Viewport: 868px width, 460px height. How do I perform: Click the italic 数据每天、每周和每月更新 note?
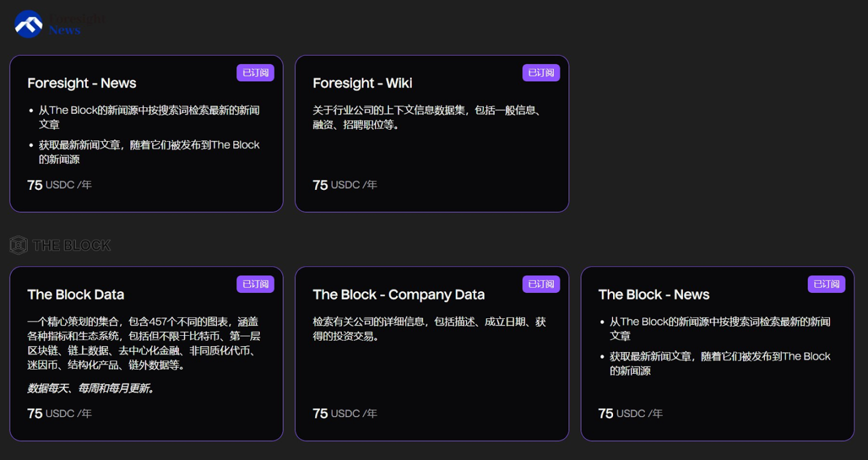(x=91, y=389)
